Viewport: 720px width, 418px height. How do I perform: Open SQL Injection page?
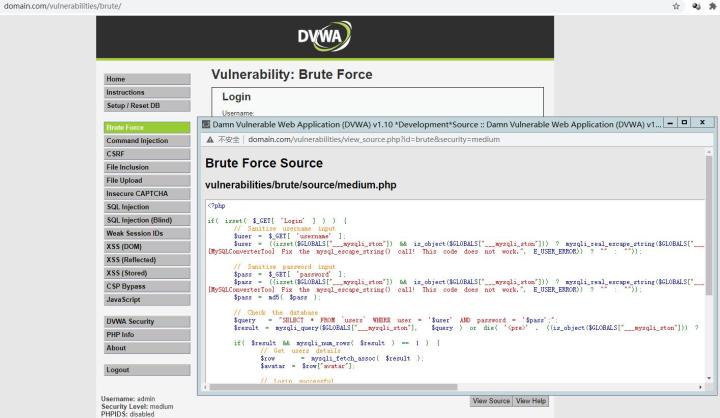click(147, 207)
